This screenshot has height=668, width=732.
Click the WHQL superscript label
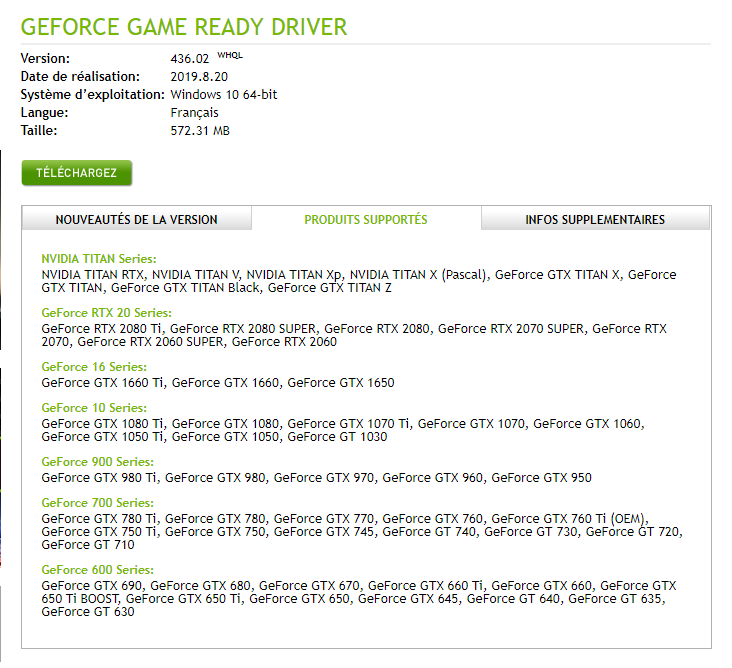(230, 55)
